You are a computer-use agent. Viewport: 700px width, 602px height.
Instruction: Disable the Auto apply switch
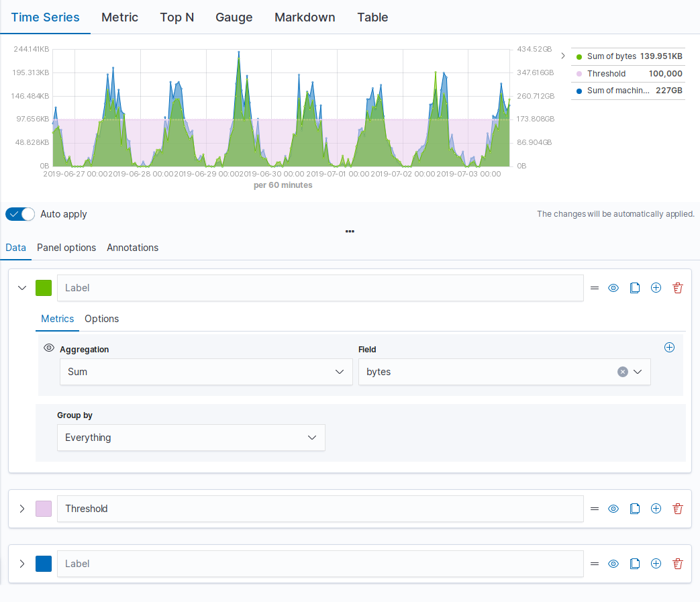pyautogui.click(x=19, y=213)
